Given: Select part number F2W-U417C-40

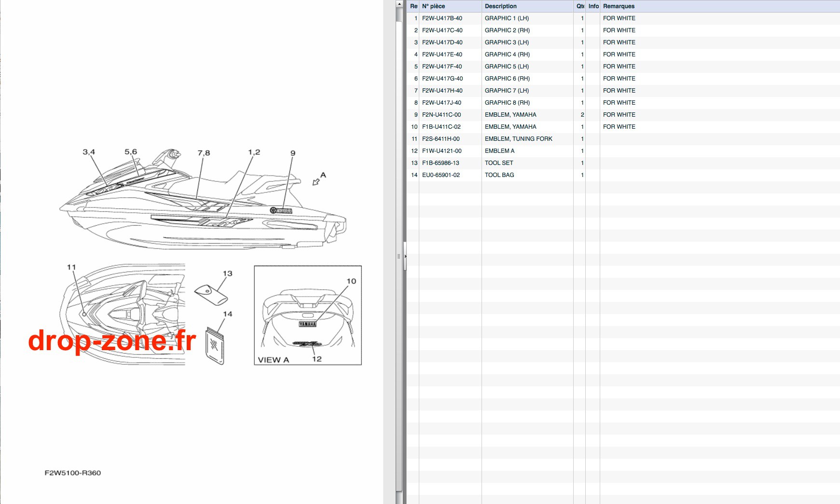Looking at the screenshot, I should (442, 30).
